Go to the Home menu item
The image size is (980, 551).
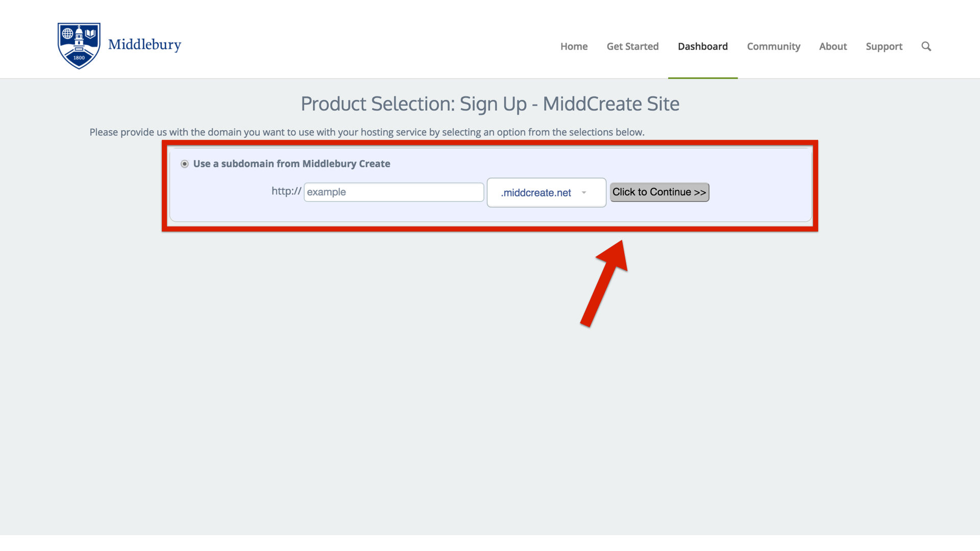(574, 46)
